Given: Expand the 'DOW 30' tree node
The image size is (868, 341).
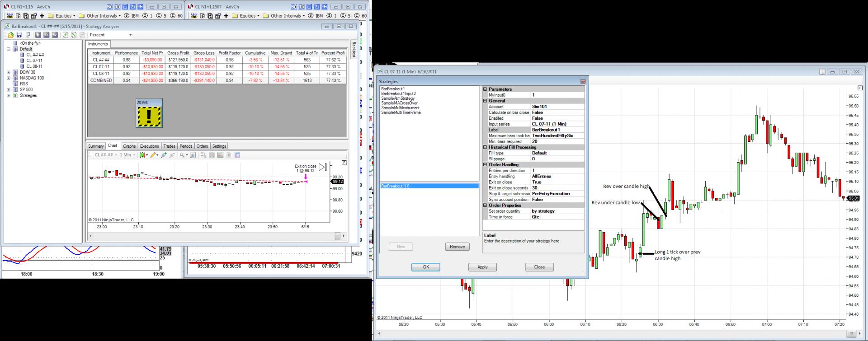Looking at the screenshot, I should [x=9, y=72].
